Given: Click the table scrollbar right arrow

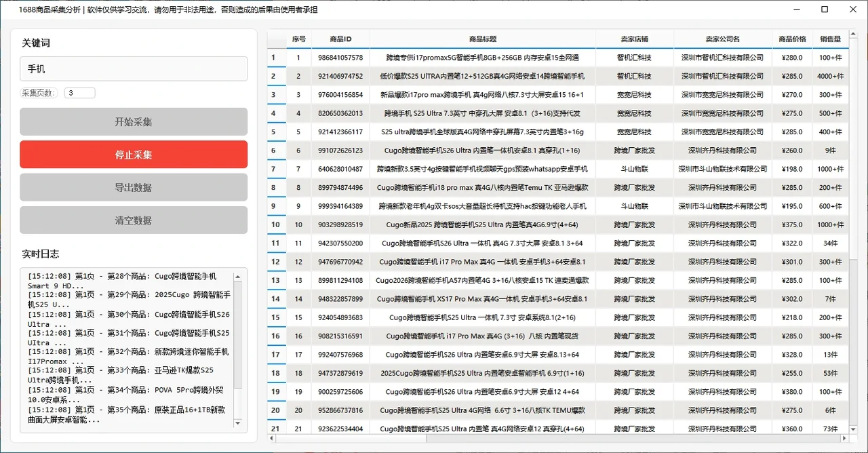Looking at the screenshot, I should (844, 437).
